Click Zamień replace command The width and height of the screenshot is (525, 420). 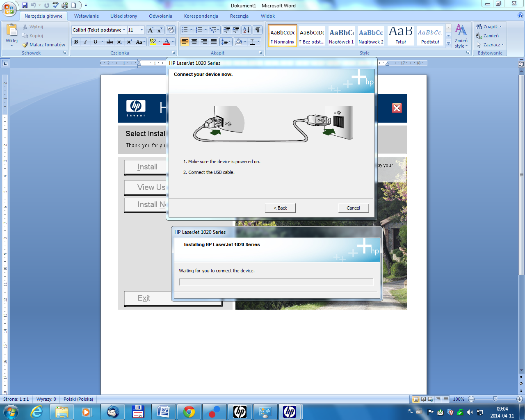(x=487, y=36)
